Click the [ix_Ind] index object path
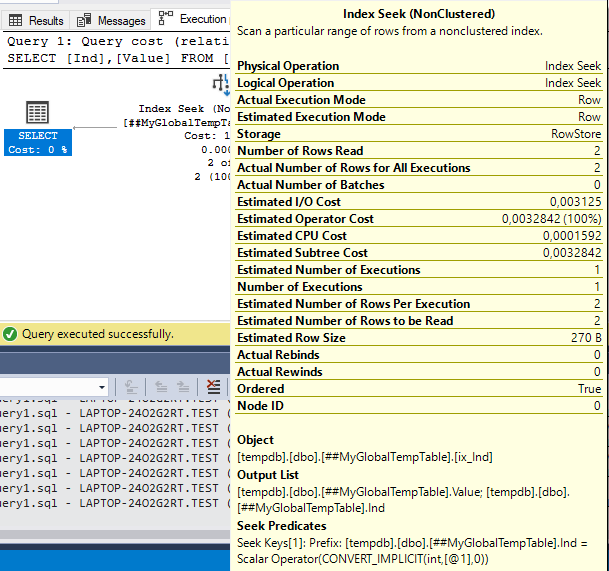This screenshot has width=609, height=571. pos(365,457)
